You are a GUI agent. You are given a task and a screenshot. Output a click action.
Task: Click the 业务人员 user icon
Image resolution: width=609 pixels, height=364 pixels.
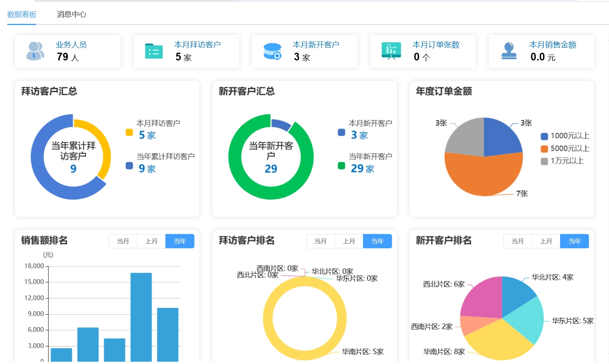pyautogui.click(x=35, y=51)
